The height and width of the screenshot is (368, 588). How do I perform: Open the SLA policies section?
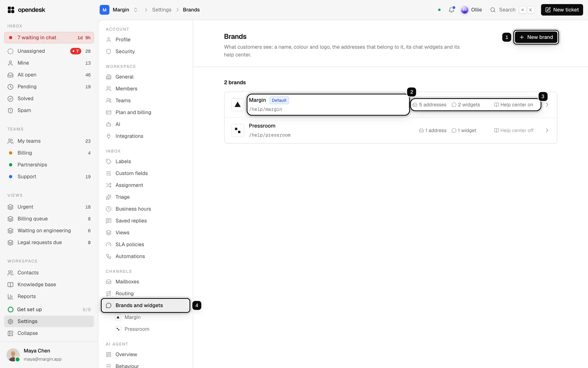(145, 244)
